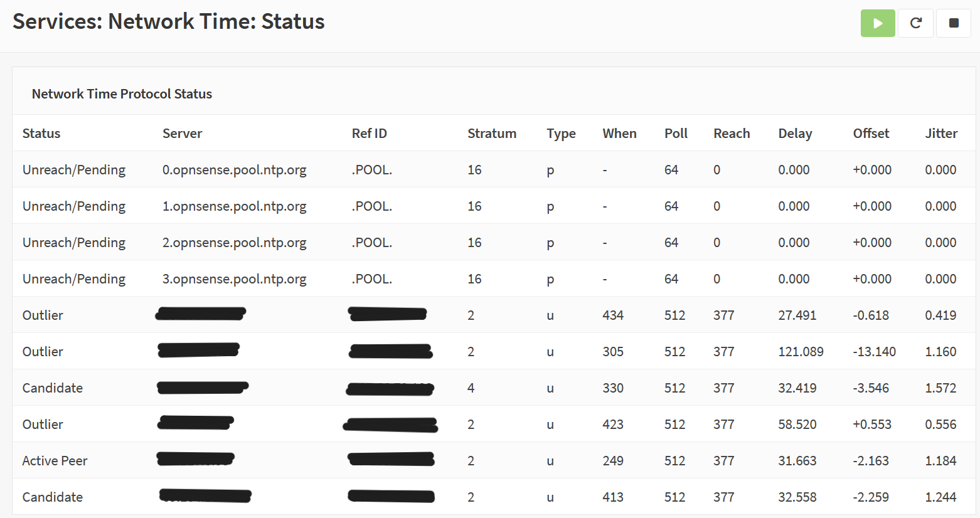
Task: Select the 1.opnsense.pool.ntp.org server entry
Action: click(x=234, y=206)
